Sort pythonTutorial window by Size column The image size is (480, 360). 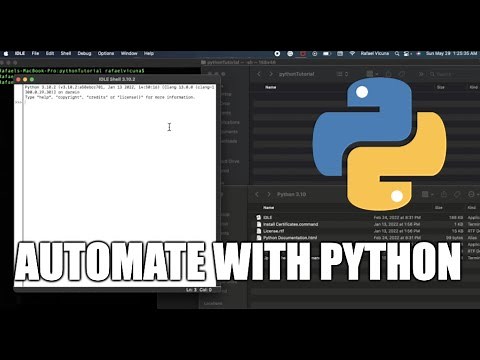pos(441,87)
